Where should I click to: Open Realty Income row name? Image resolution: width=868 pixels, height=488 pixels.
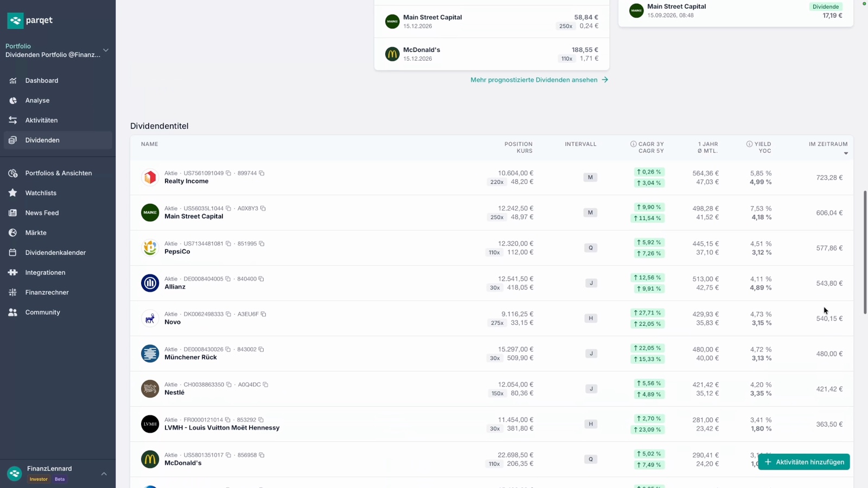click(186, 181)
